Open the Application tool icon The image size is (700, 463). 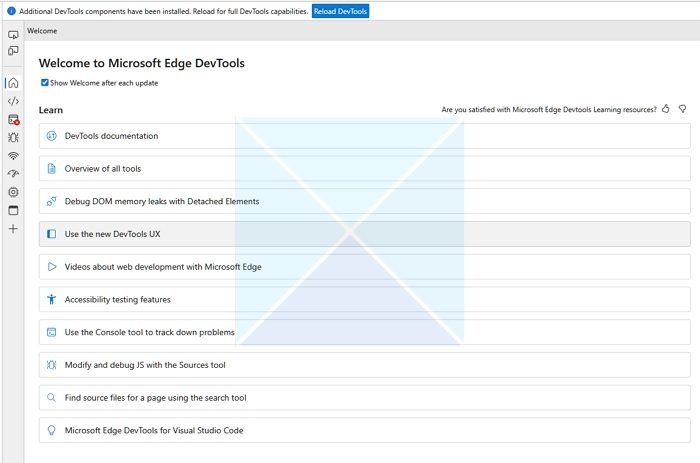pyautogui.click(x=13, y=210)
